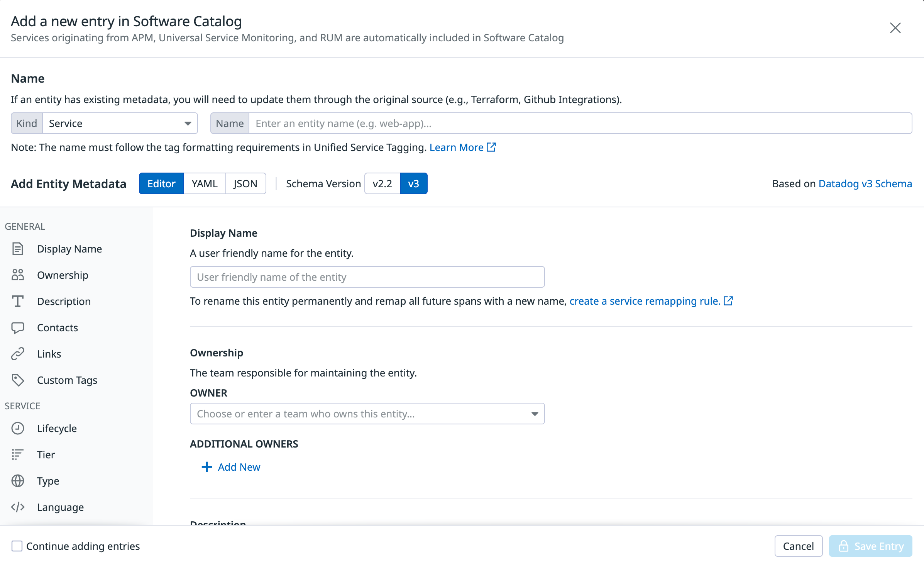The image size is (924, 563).
Task: Click the Display Name document icon in sidebar
Action: click(18, 249)
